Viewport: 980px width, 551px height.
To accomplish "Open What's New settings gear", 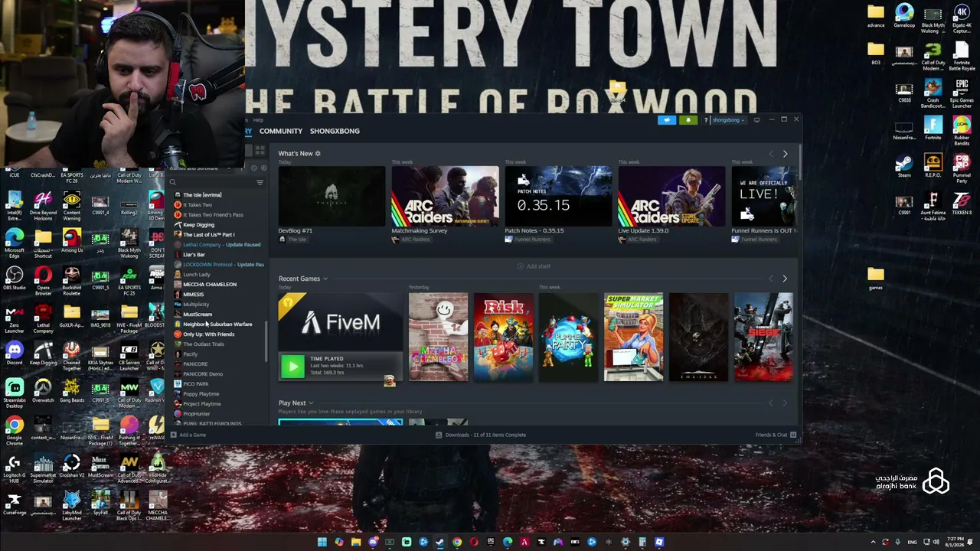I will pos(318,153).
